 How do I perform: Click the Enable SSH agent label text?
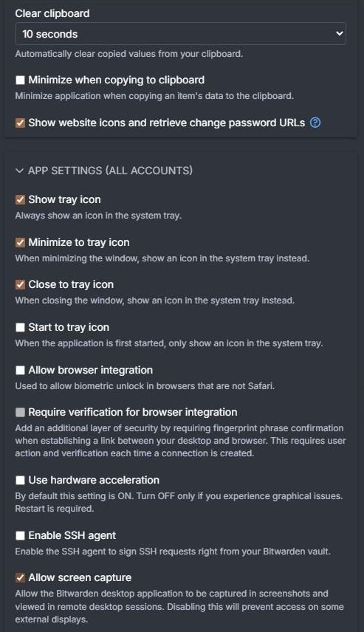pyautogui.click(x=72, y=535)
